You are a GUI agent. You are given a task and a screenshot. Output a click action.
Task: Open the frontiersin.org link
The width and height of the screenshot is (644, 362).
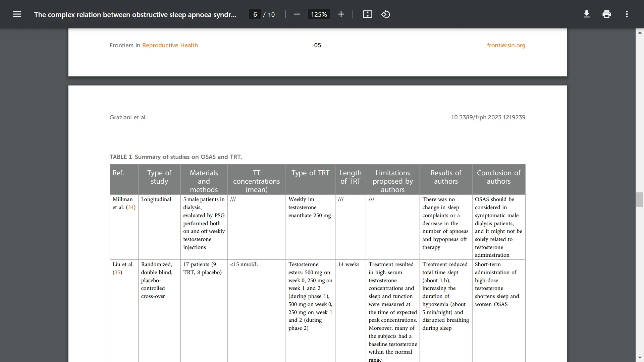[506, 45]
